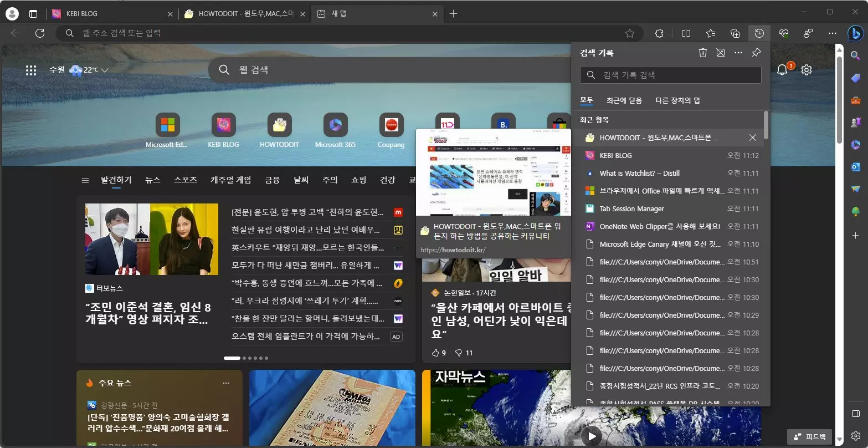This screenshot has height=448, width=868.
Task: Open the app launcher grid icon
Action: (31, 70)
